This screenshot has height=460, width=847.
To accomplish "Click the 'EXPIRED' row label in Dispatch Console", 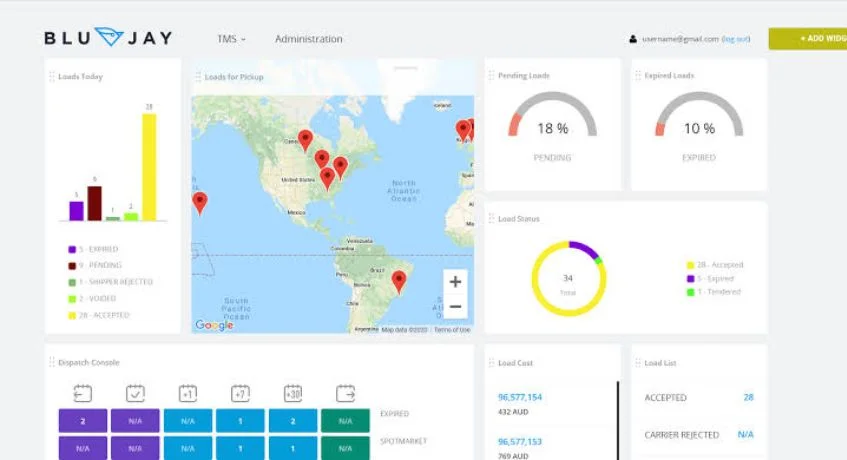I will coord(394,414).
